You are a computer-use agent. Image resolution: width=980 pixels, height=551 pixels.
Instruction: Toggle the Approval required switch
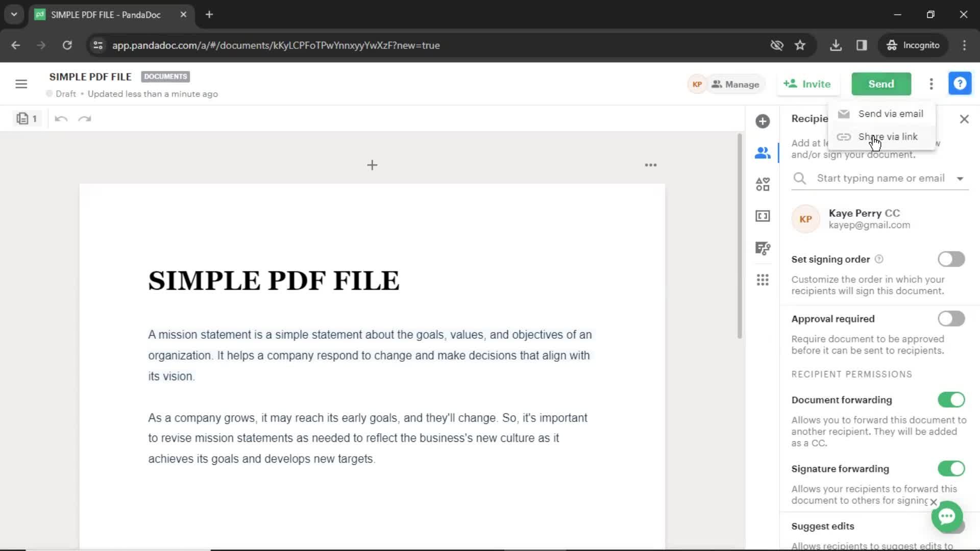[x=951, y=318]
